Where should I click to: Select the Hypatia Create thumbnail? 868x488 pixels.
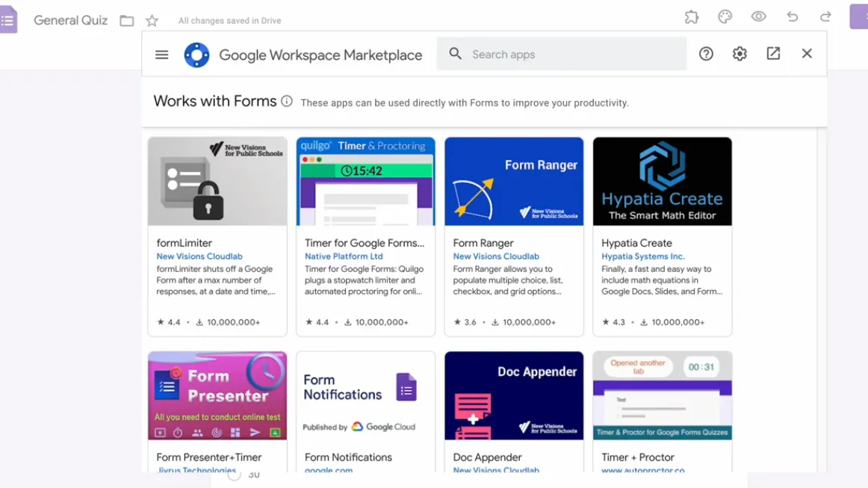(662, 182)
